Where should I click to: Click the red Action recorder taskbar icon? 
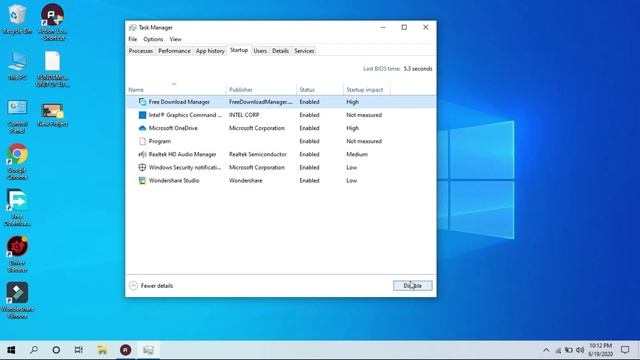[x=125, y=350]
